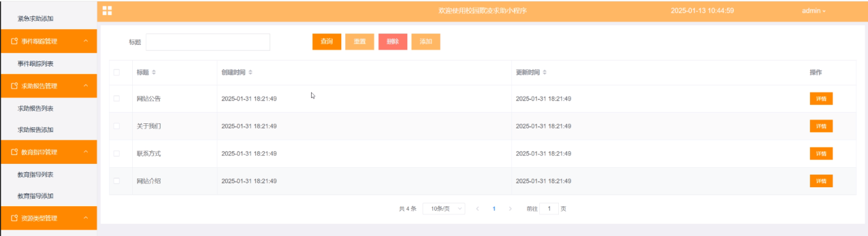
Task: Sort by 创建时间 column arrows
Action: point(250,73)
